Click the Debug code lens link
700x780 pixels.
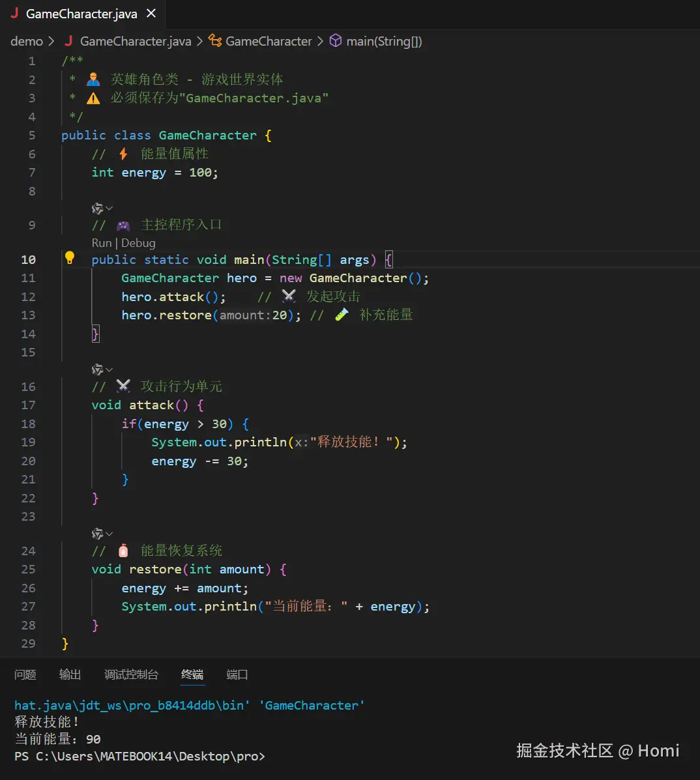[138, 243]
